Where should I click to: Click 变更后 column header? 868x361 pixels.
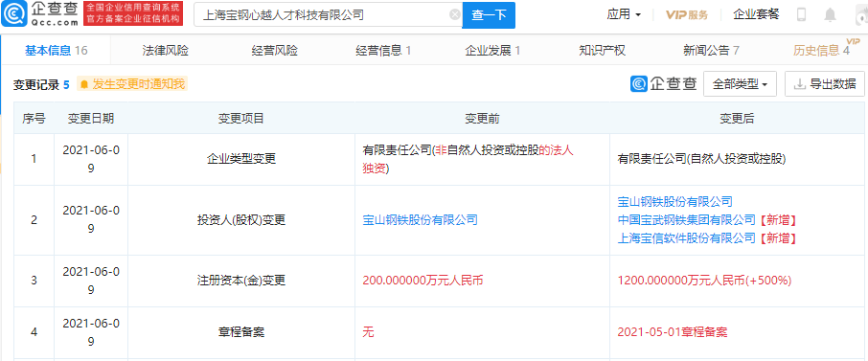(x=737, y=119)
